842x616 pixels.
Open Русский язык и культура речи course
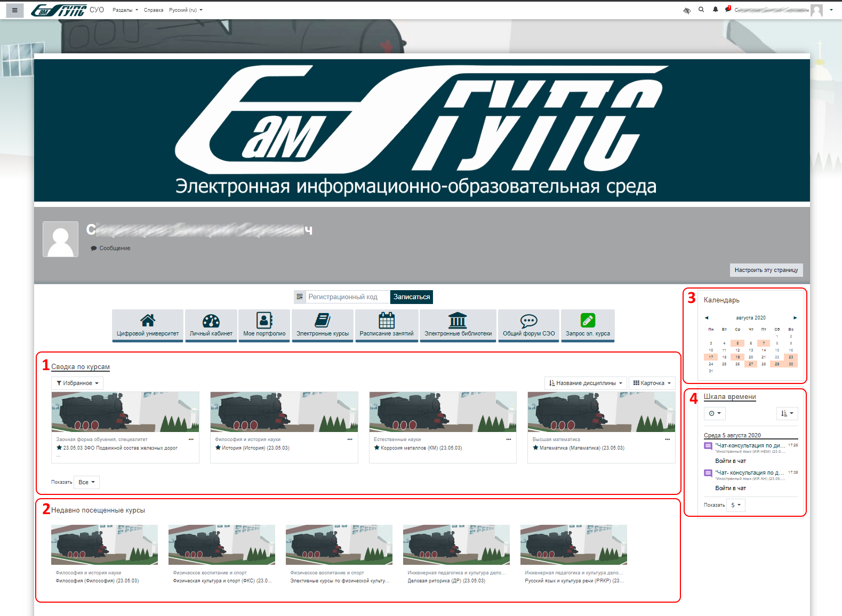[x=574, y=581]
